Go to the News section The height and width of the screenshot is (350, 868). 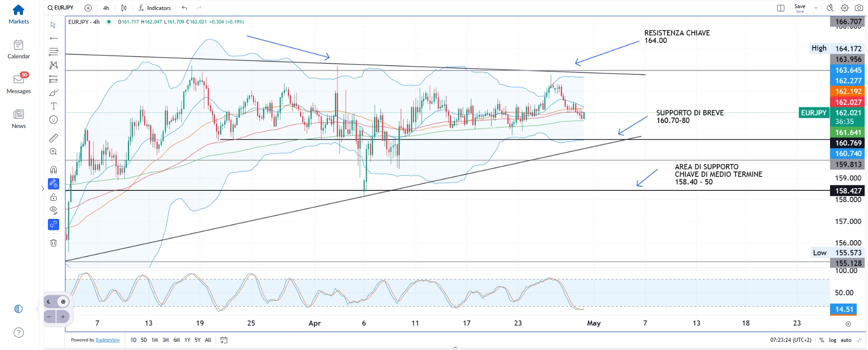(19, 119)
